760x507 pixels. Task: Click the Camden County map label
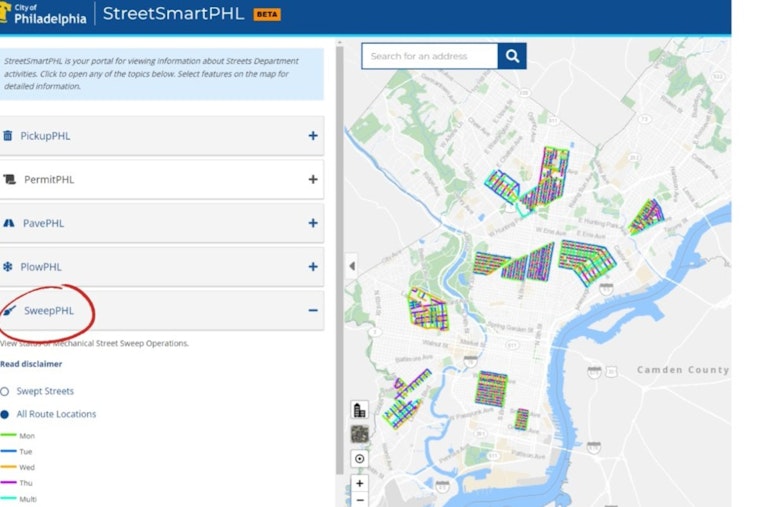(683, 370)
